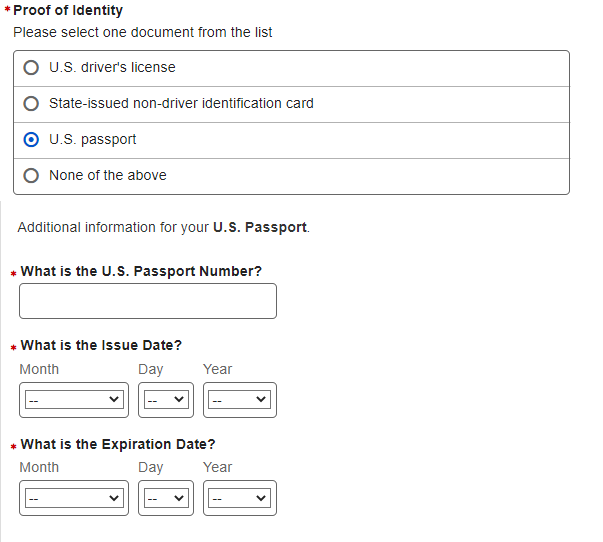The width and height of the screenshot is (603, 542).
Task: Click the 'What is the Issue Date?' label
Action: pyautogui.click(x=101, y=345)
